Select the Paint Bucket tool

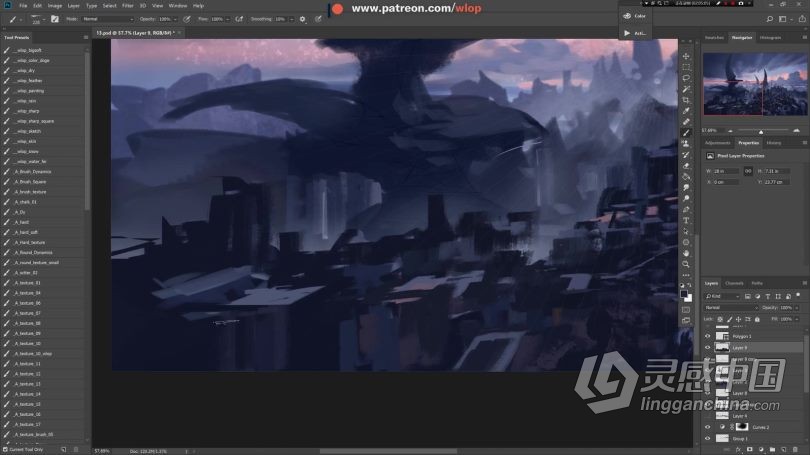(x=686, y=177)
